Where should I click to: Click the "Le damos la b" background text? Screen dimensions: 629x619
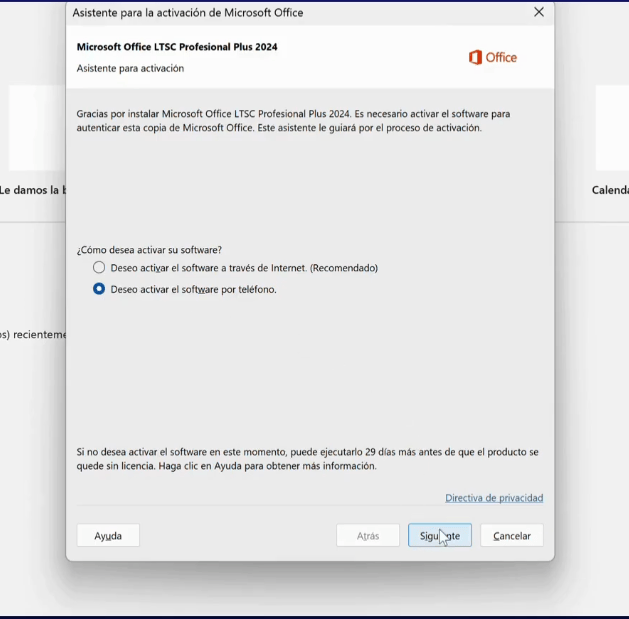click(32, 190)
